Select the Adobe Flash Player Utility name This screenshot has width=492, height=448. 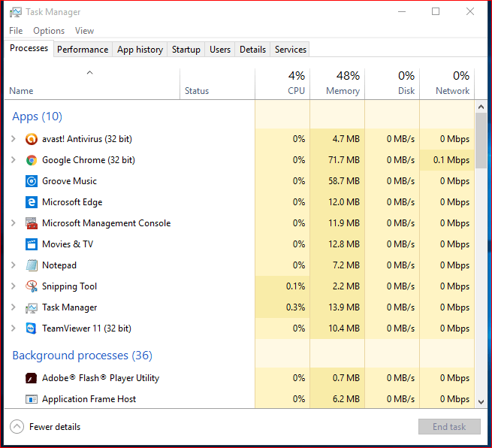click(101, 378)
